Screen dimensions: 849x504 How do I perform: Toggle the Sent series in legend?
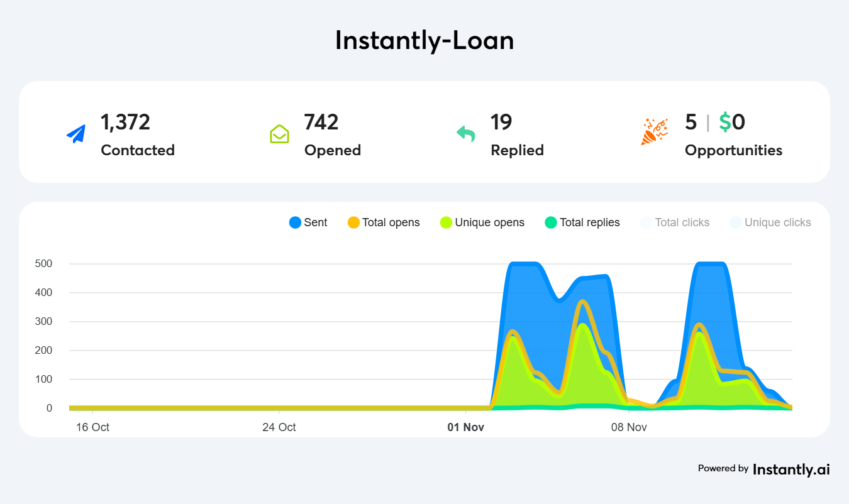click(308, 222)
